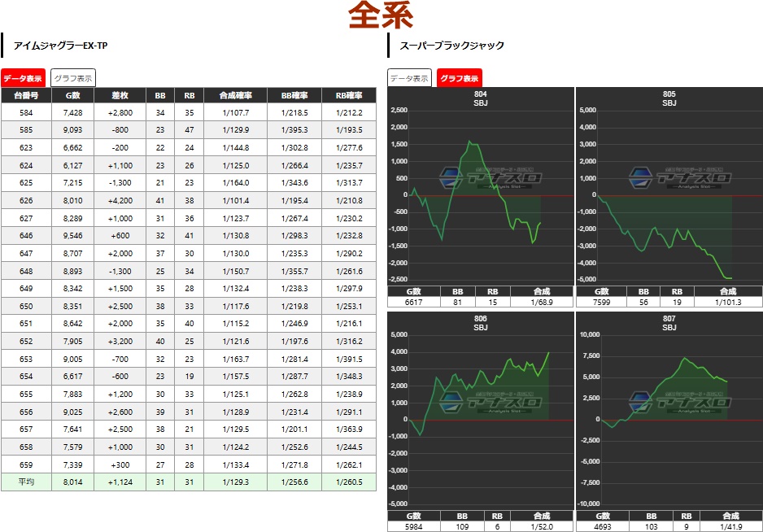
Task: Click machine number 584 cell
Action: 26,112
